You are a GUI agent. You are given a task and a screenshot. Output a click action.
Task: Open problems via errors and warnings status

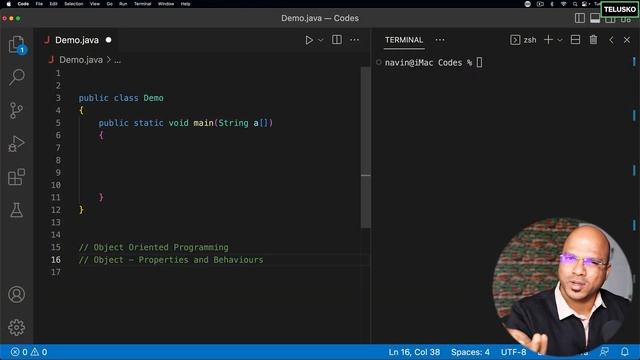(x=29, y=352)
